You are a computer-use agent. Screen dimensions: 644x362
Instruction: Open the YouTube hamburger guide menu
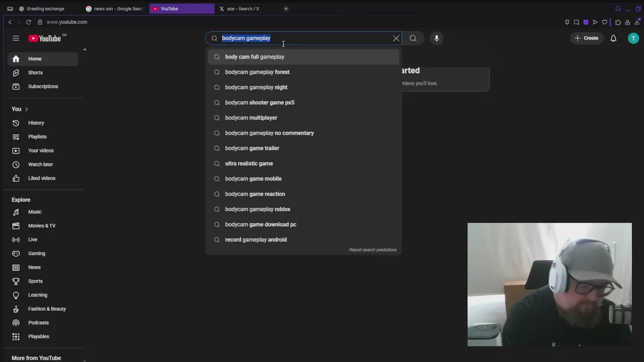pyautogui.click(x=16, y=38)
